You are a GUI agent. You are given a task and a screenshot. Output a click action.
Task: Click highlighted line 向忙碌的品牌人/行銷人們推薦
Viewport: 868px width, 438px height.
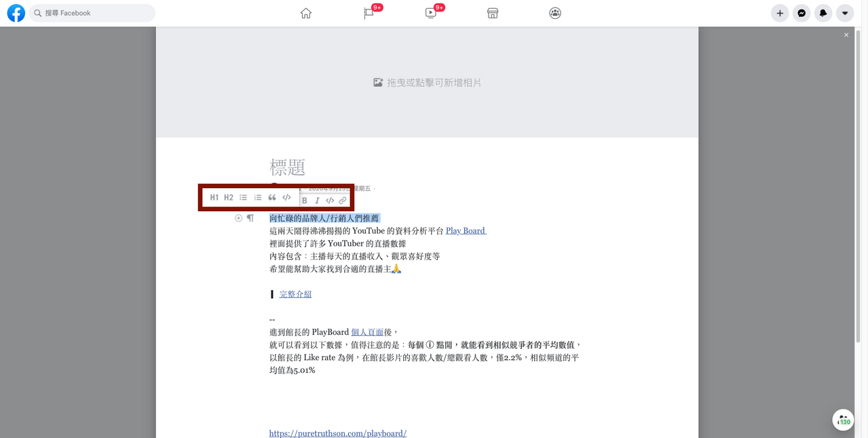pos(324,218)
